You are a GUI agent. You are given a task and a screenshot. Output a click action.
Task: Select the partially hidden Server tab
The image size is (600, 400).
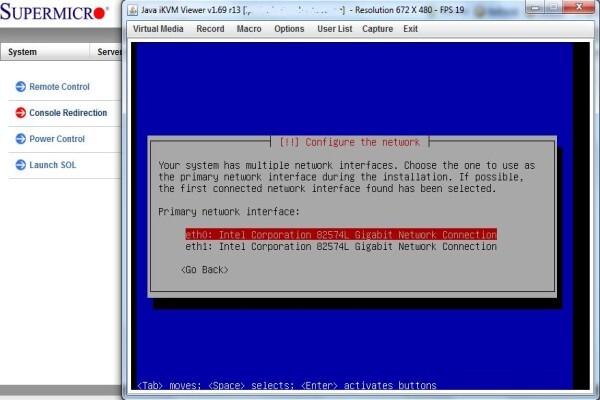coord(106,52)
